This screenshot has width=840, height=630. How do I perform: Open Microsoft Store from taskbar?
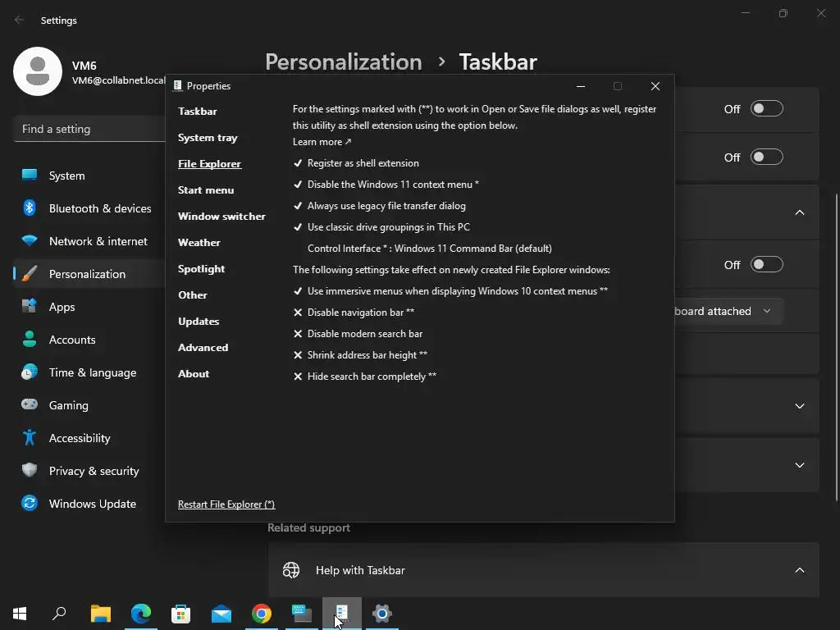181,614
